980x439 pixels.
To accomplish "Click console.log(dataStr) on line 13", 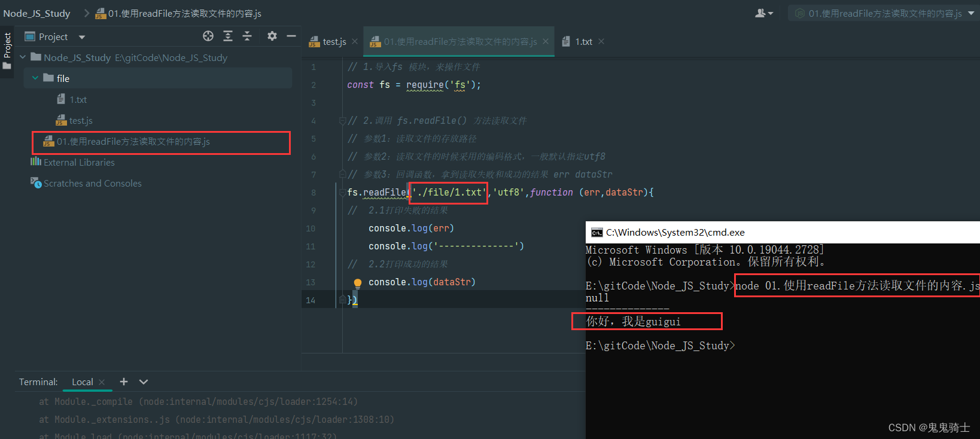I will coord(422,282).
